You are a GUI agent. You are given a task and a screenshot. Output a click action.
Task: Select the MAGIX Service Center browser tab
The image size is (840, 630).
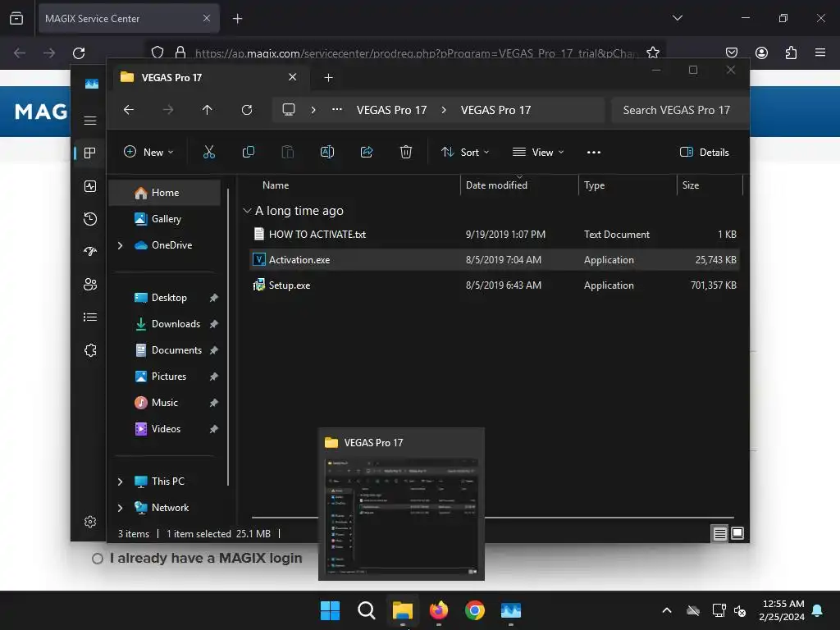(129, 19)
